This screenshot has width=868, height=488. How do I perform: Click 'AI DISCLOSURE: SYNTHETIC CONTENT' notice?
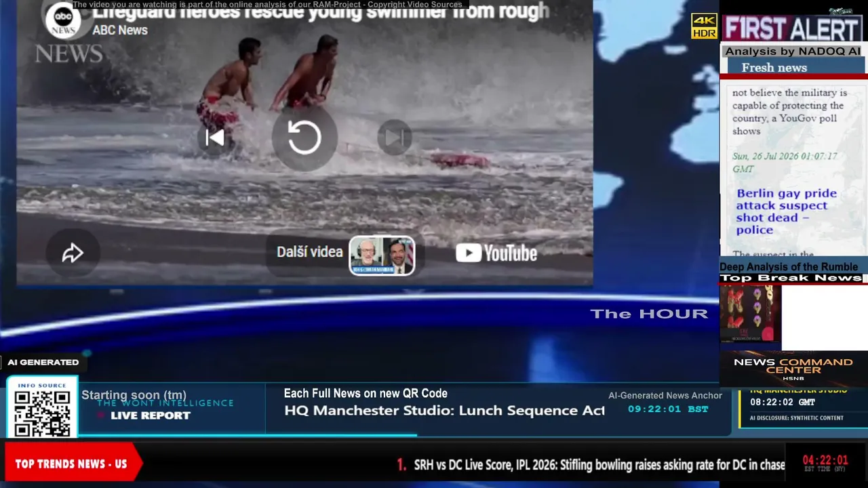797,418
